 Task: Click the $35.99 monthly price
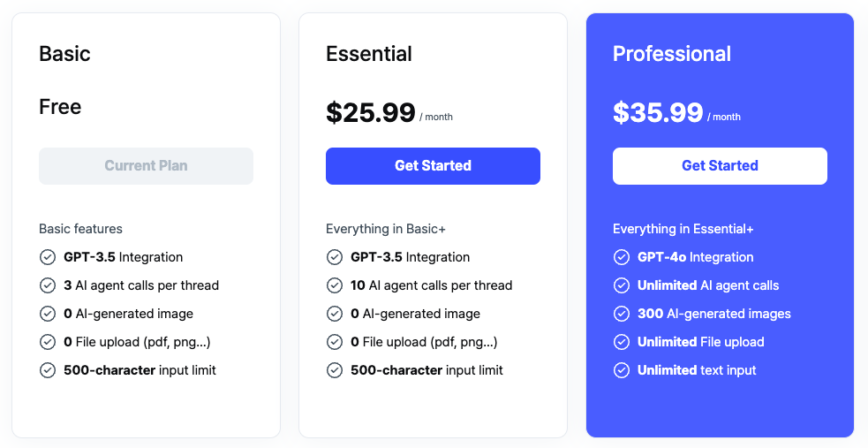coord(658,113)
